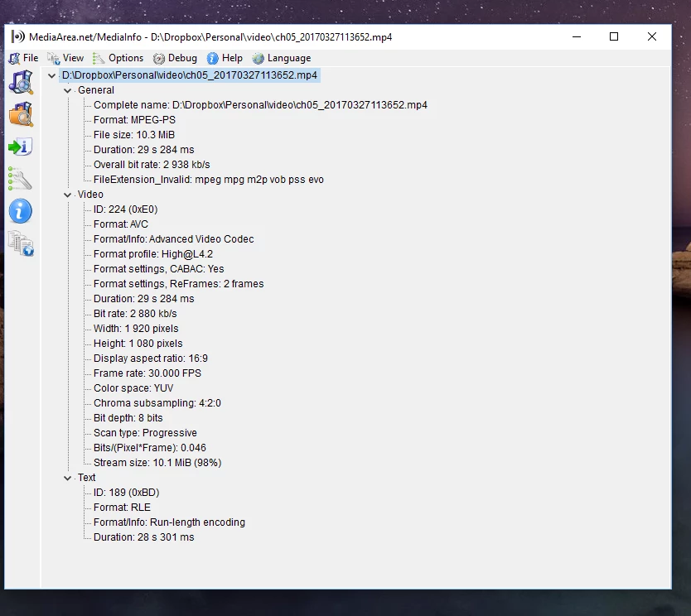
Task: Open the Language menu
Action: click(289, 58)
